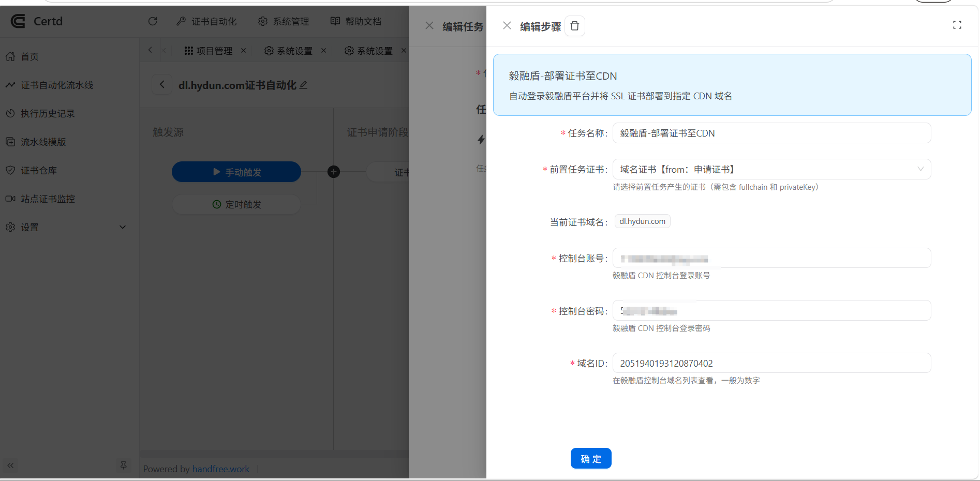
Task: Delete the step with the trash icon
Action: coord(575,26)
